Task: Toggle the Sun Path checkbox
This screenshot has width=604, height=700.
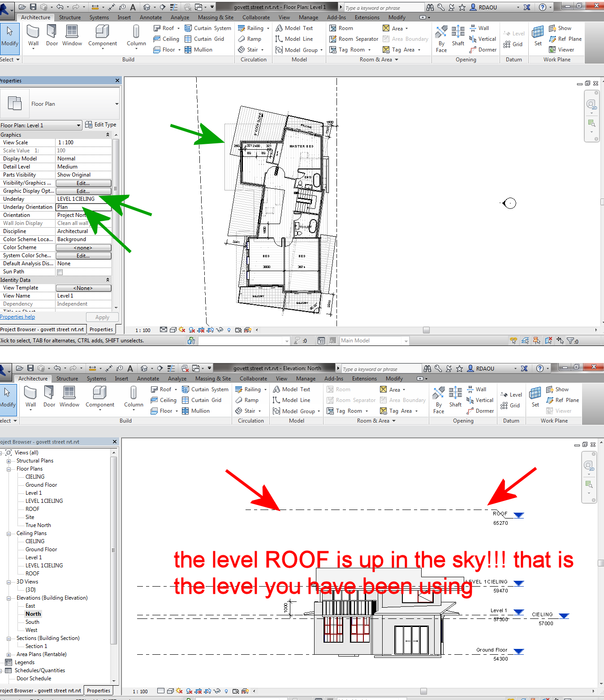Action: tap(60, 272)
